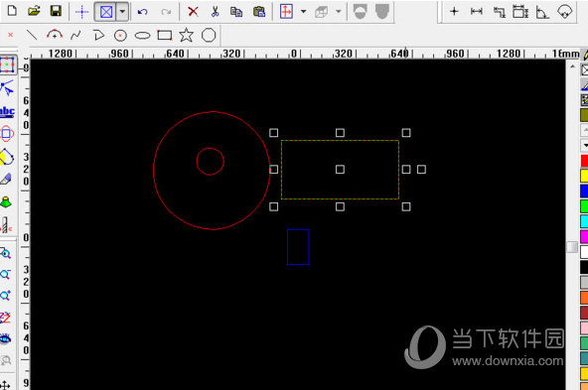Expand dropdown arrow beside boxed-X view button
The width and height of the screenshot is (588, 390).
point(122,12)
